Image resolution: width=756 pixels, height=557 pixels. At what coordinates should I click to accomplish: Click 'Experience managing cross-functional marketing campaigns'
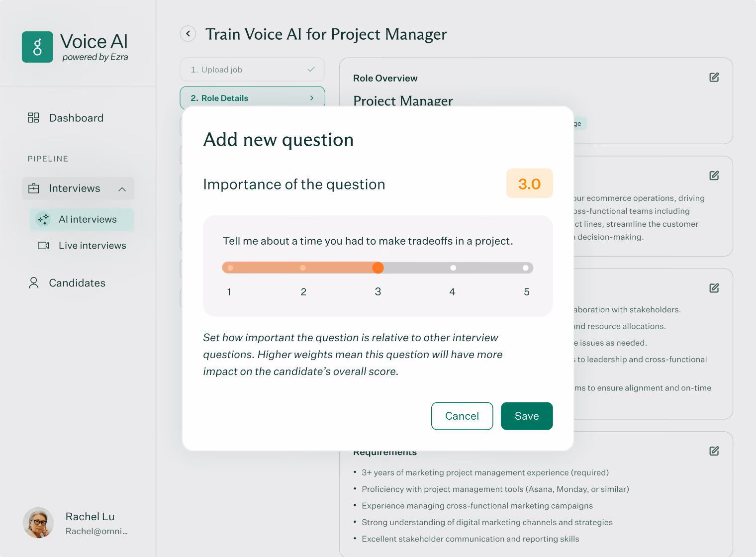point(477,506)
